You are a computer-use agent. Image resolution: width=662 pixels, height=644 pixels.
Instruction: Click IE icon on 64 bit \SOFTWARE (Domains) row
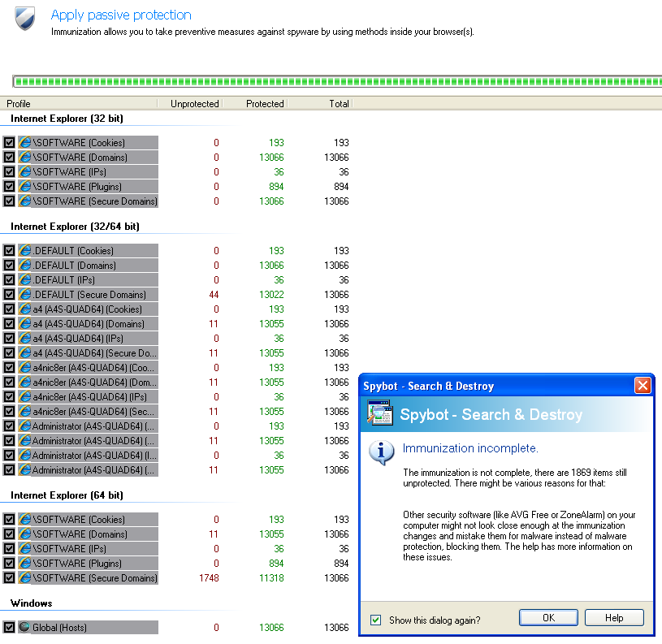point(25,534)
